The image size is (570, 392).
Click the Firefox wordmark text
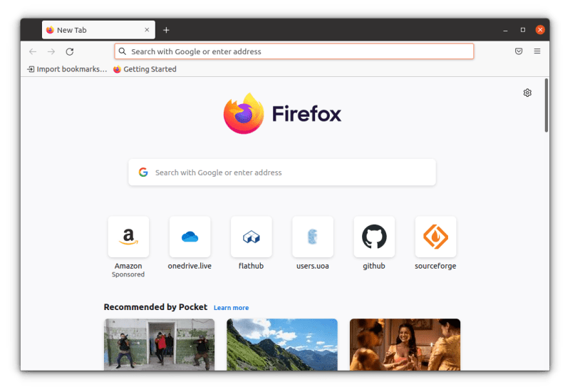coord(306,114)
